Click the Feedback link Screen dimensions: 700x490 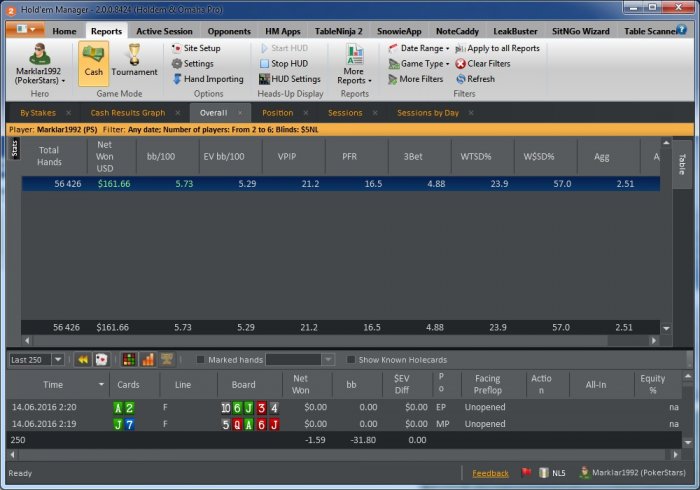click(490, 472)
